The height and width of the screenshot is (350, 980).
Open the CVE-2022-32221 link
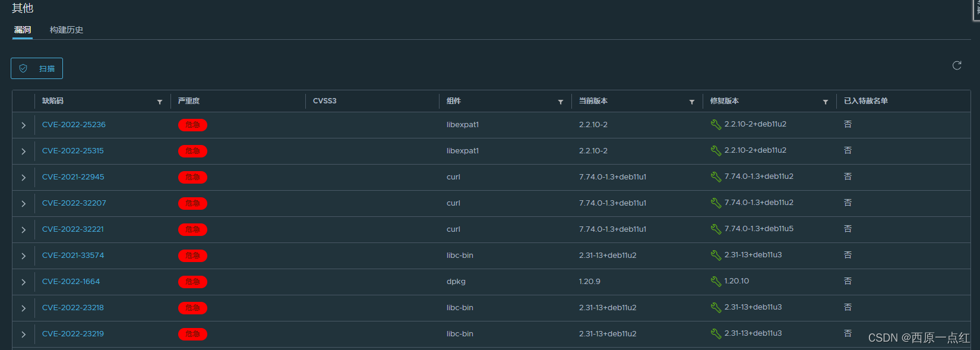(x=73, y=229)
